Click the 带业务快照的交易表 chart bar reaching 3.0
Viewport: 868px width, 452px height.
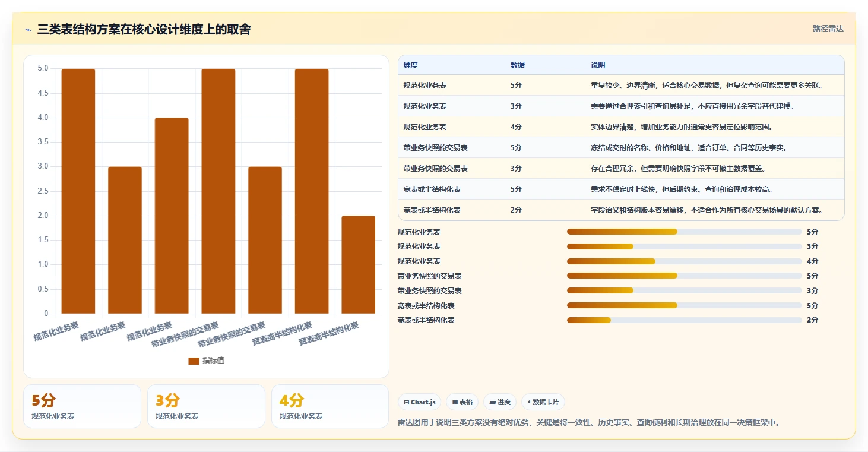click(x=265, y=240)
